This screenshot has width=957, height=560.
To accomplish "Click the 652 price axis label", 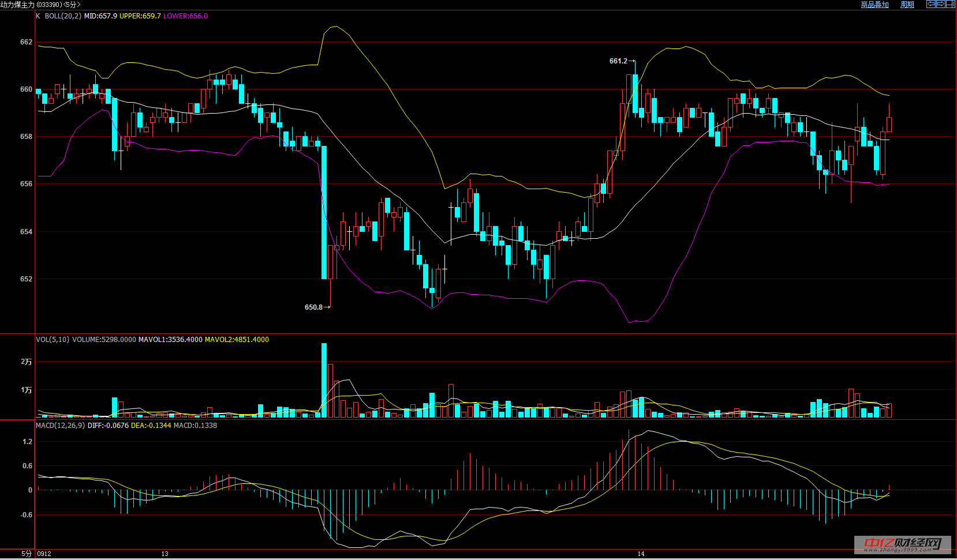I will (26, 279).
